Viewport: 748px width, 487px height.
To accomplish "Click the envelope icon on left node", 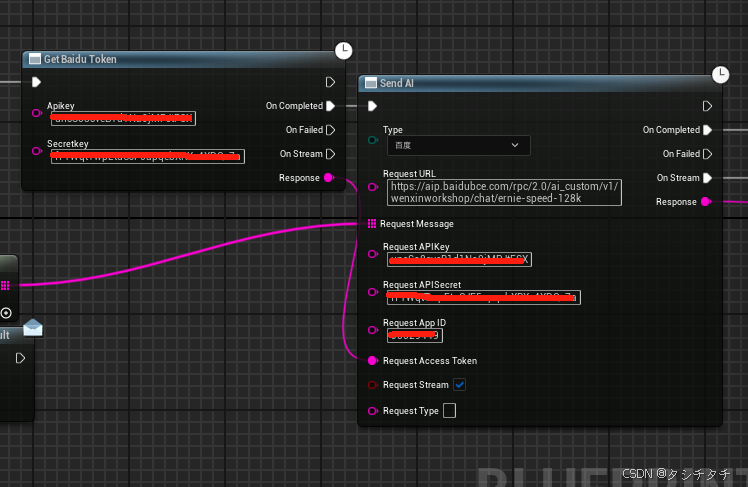I will [x=33, y=328].
